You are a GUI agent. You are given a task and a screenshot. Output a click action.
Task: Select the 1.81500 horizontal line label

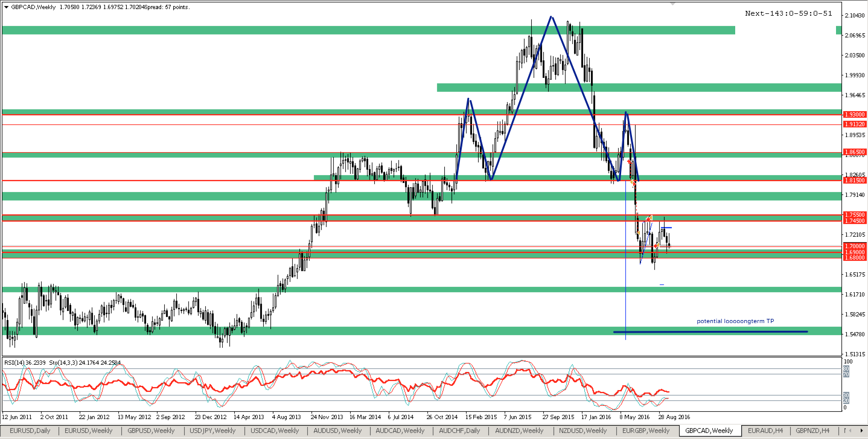[x=855, y=180]
